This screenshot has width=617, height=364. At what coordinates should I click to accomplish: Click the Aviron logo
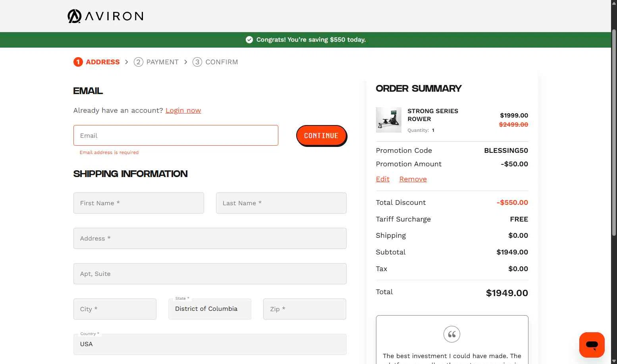coord(105,16)
